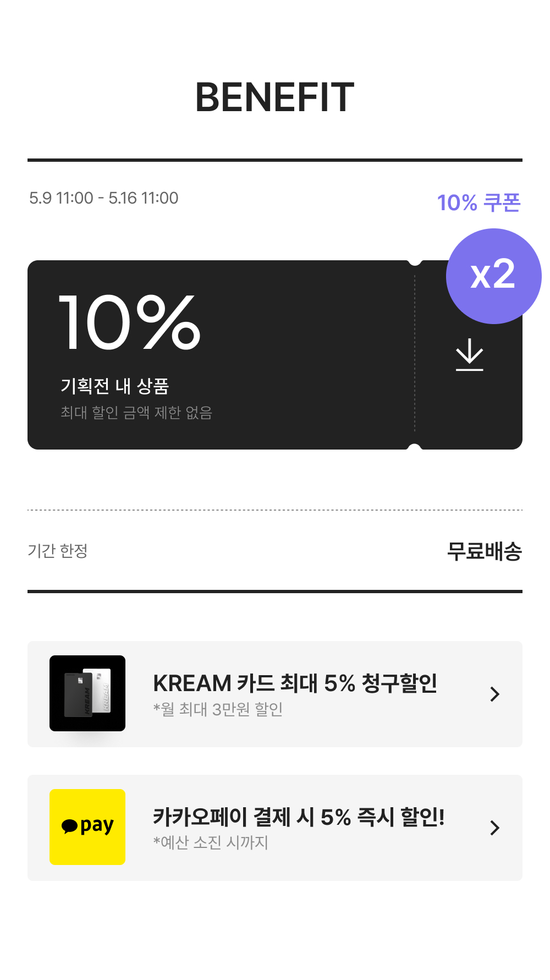
Task: Click the 최대 할인 금액 제한 없음 note
Action: [136, 413]
